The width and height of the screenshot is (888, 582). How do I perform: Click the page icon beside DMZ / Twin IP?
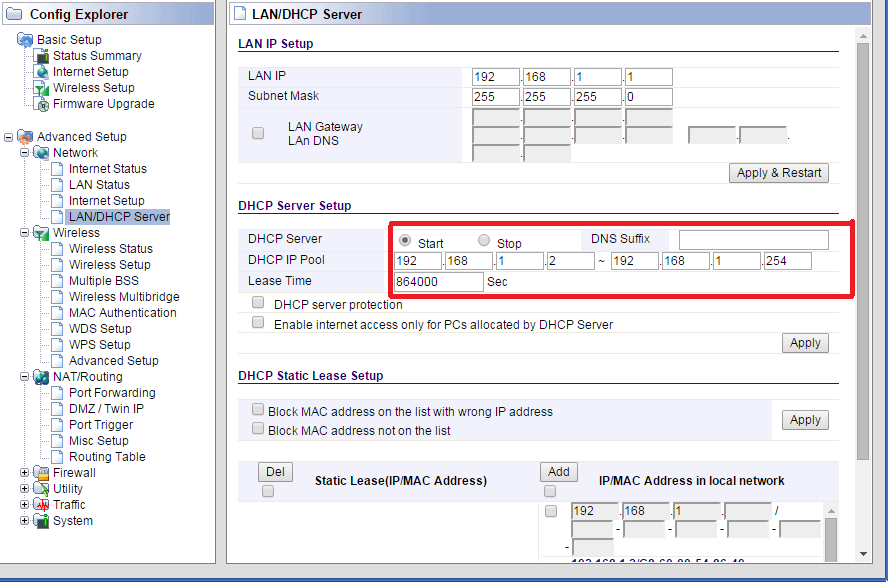tap(57, 409)
